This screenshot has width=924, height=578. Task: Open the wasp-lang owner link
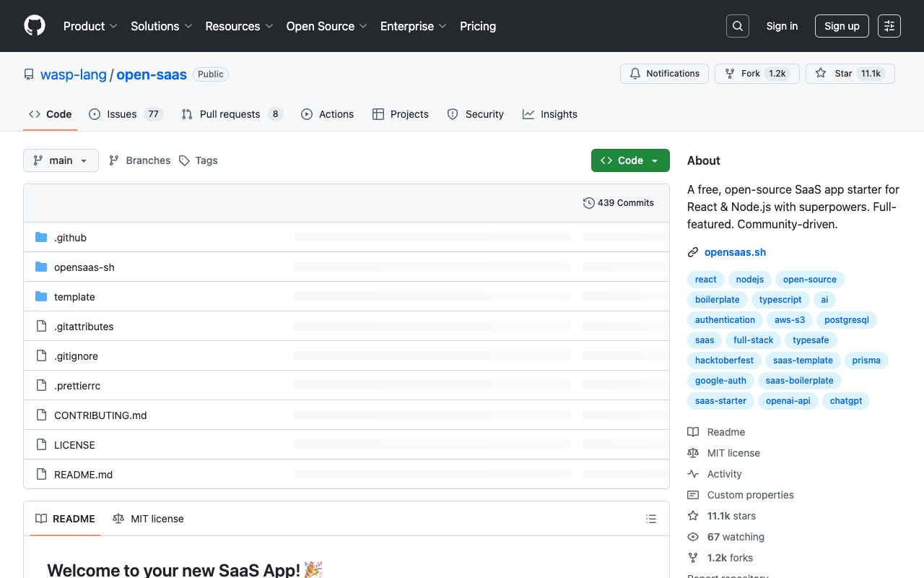(74, 74)
